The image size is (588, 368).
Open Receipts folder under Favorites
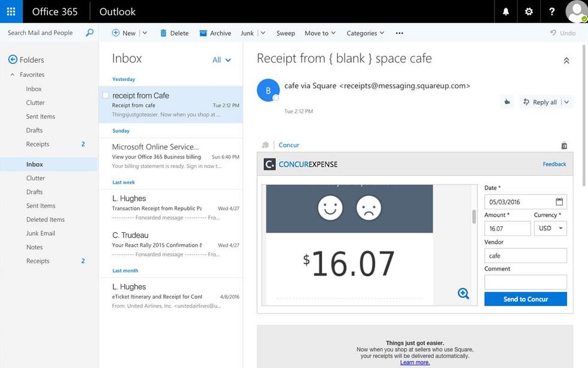(x=37, y=144)
